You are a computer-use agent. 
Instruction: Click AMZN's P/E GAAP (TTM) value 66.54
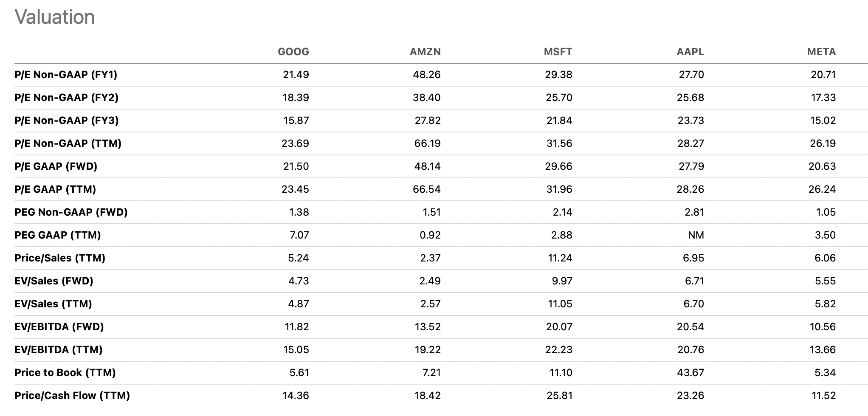(x=426, y=189)
